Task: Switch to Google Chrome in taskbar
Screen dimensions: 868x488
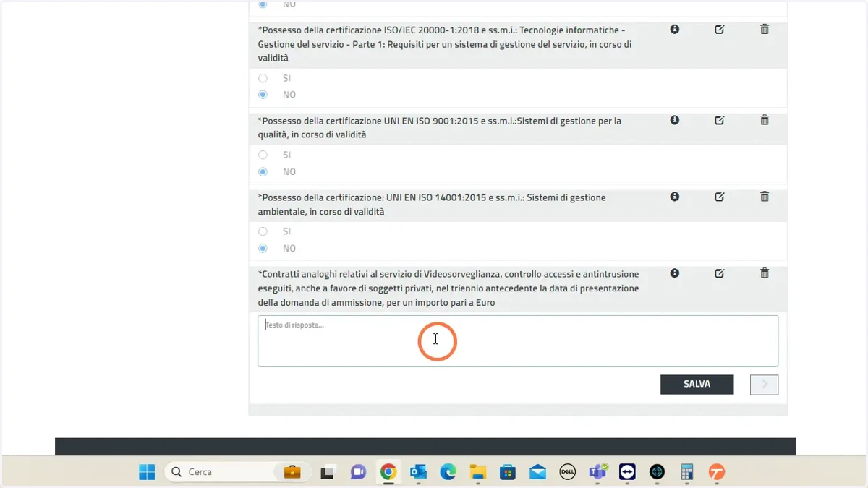Action: (x=388, y=472)
